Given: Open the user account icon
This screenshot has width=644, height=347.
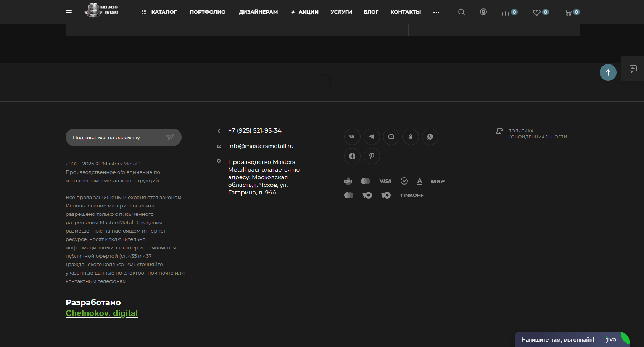Looking at the screenshot, I should tap(483, 12).
